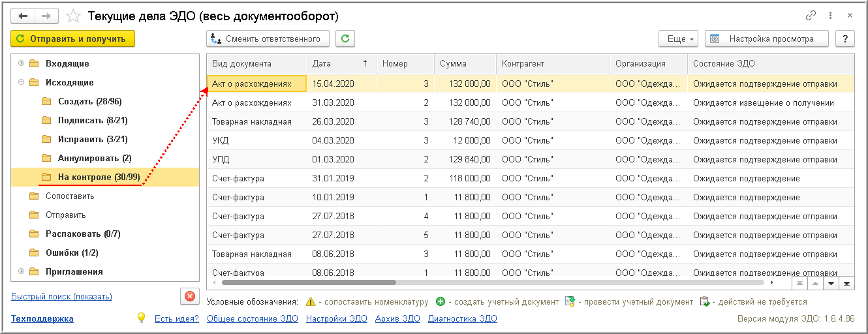The image size is (868, 334).
Task: Open the Еще dropdown menu
Action: pos(679,39)
